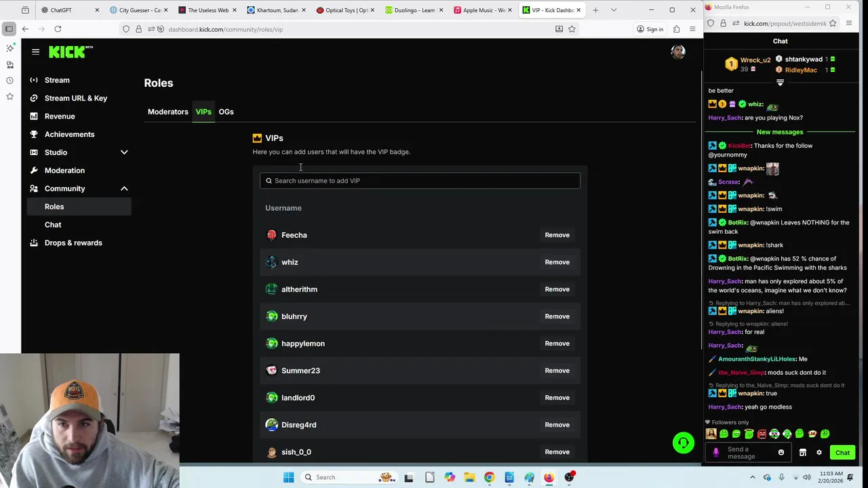The width and height of the screenshot is (868, 488).
Task: Remove whiz from VIPs
Action: click(x=557, y=262)
